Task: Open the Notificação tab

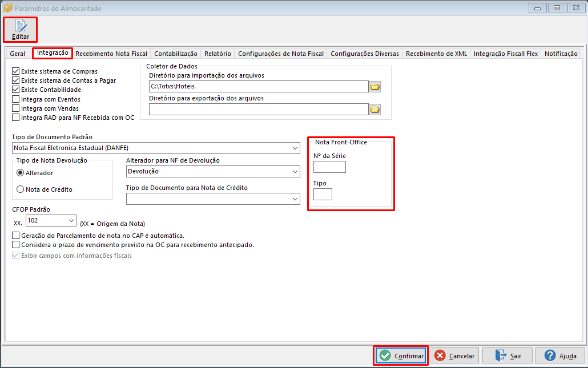Action: coord(561,54)
